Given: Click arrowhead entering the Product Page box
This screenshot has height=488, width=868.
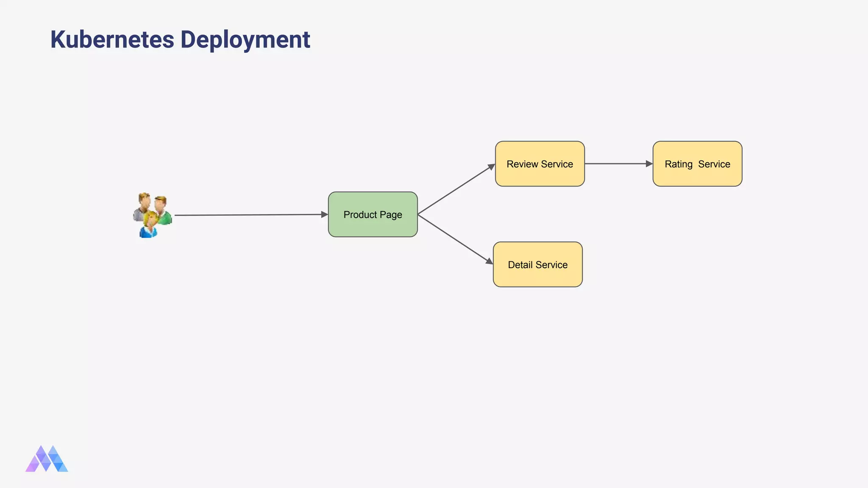Looking at the screenshot, I should pyautogui.click(x=324, y=215).
